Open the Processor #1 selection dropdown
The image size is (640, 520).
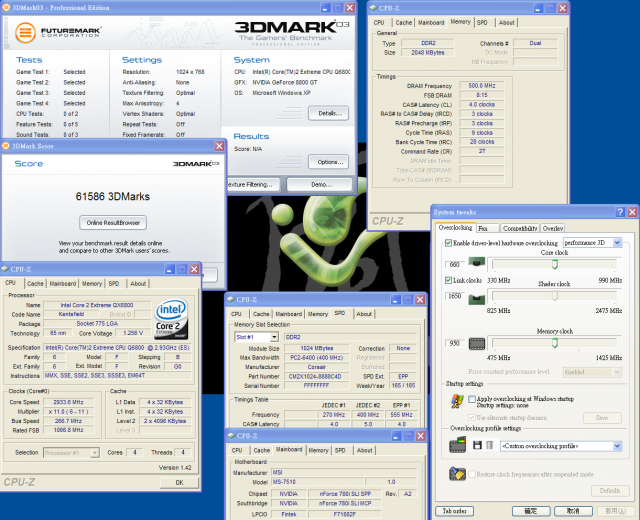point(95,452)
